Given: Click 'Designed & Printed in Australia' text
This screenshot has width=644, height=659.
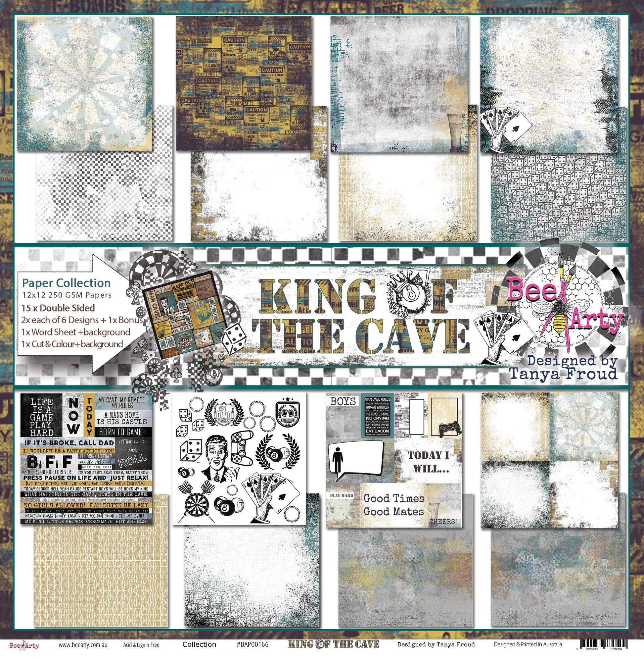Looking at the screenshot, I should (528, 644).
